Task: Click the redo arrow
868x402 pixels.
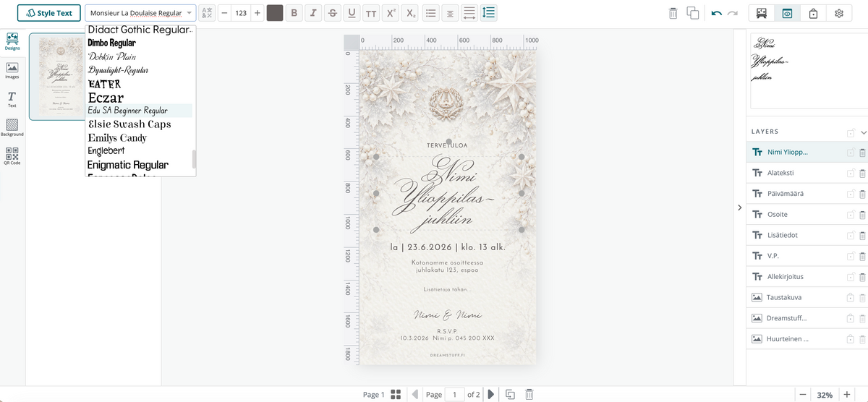Action: tap(733, 13)
